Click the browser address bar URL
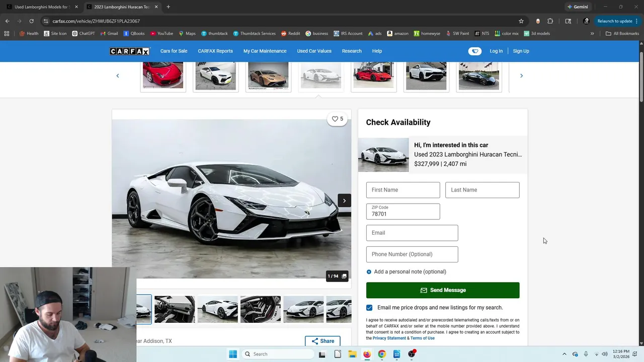644x362 pixels. click(x=96, y=21)
